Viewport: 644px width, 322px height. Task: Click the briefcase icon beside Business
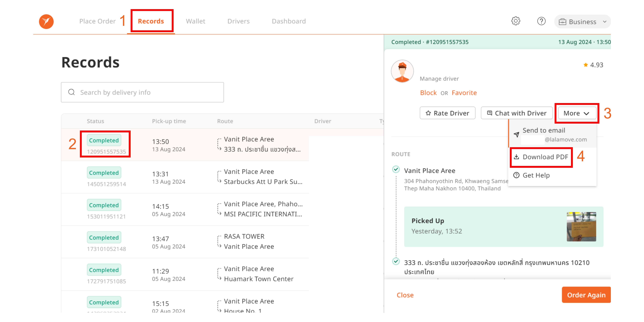pos(562,22)
